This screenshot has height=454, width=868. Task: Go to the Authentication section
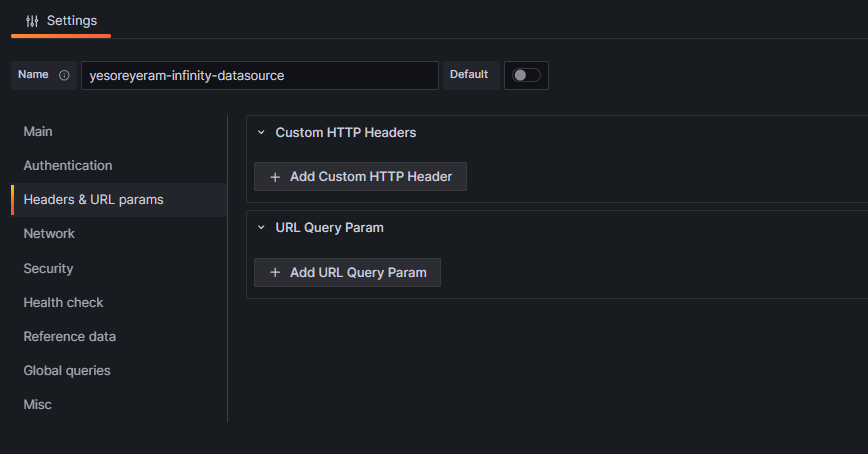(68, 166)
